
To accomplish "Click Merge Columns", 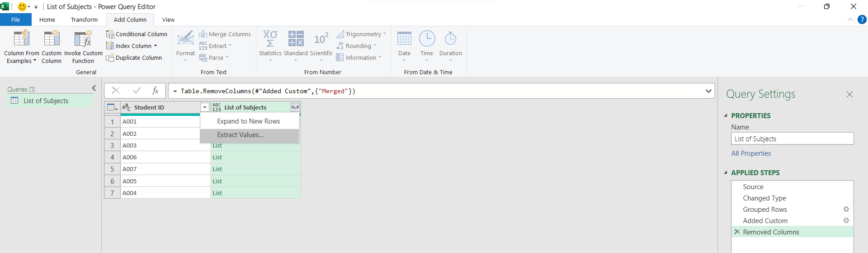I will (x=225, y=34).
